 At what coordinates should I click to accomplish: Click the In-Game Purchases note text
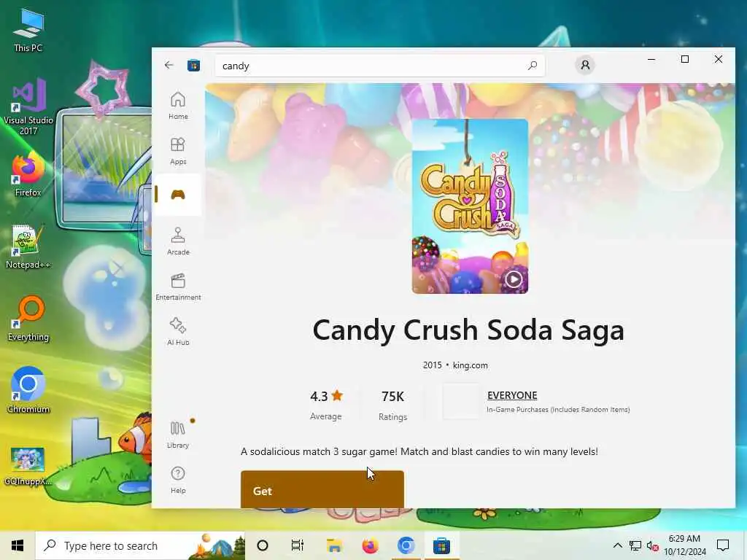tap(558, 410)
